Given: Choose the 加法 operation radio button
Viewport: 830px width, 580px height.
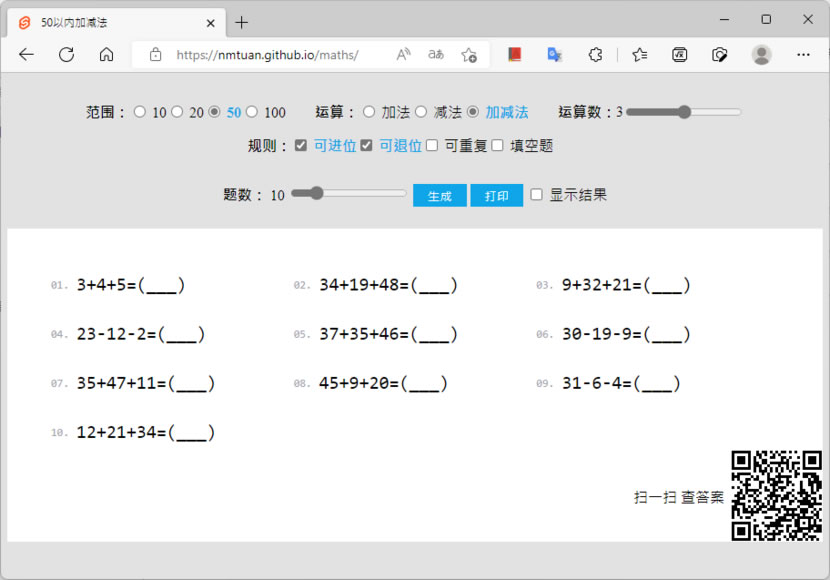Looking at the screenshot, I should [369, 112].
